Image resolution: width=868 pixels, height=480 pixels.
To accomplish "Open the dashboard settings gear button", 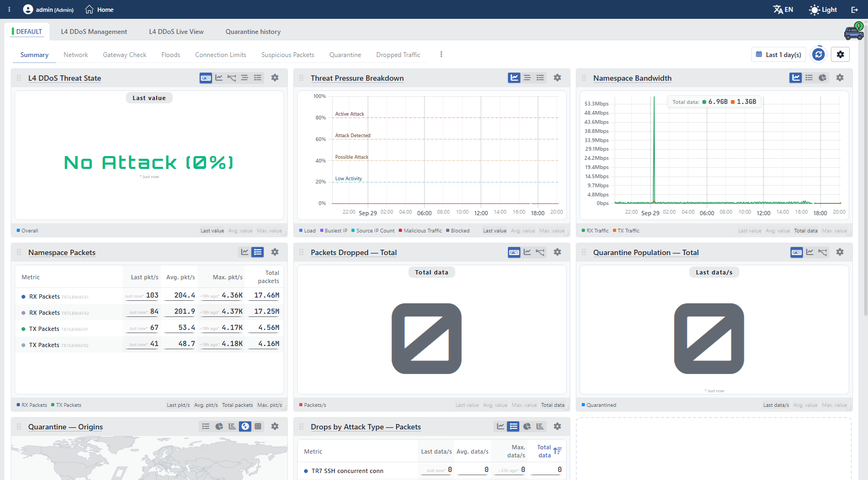I will (841, 54).
